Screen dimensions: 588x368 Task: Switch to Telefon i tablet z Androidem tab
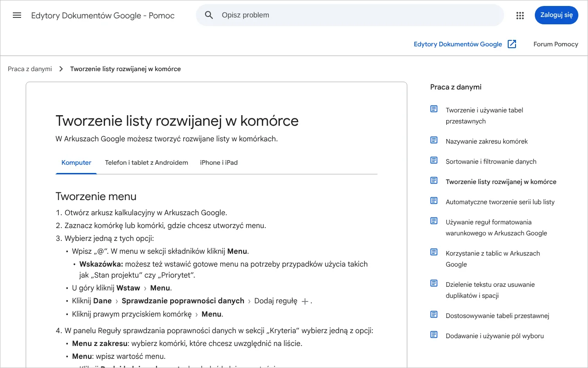point(146,162)
